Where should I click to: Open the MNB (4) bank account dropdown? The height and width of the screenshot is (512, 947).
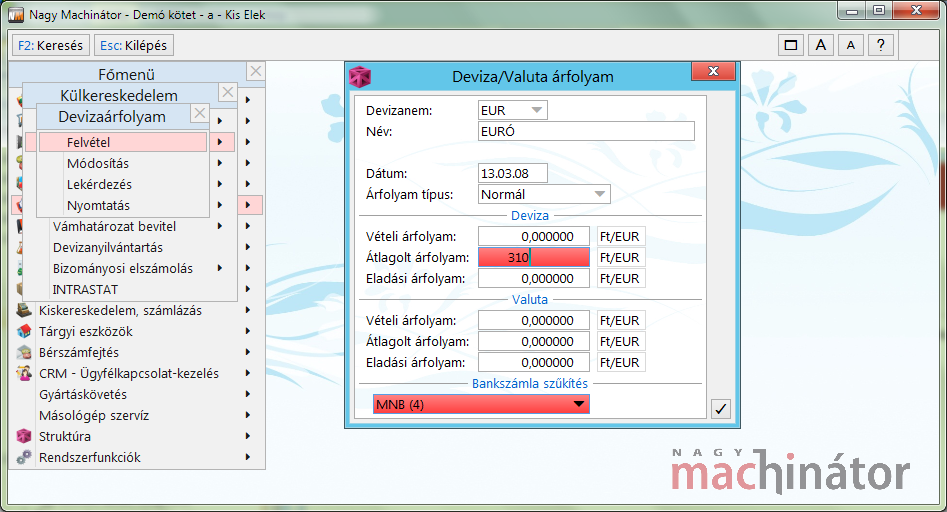[x=481, y=405]
